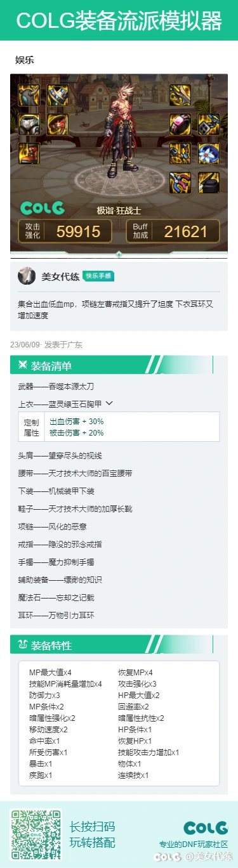Click the Buff加成 21621 value box
Viewport: 238px width, 868px height.
point(173,231)
